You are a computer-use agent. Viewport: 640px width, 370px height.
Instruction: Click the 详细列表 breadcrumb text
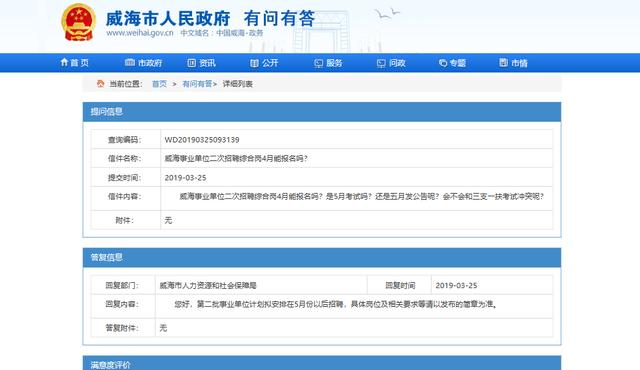[238, 84]
